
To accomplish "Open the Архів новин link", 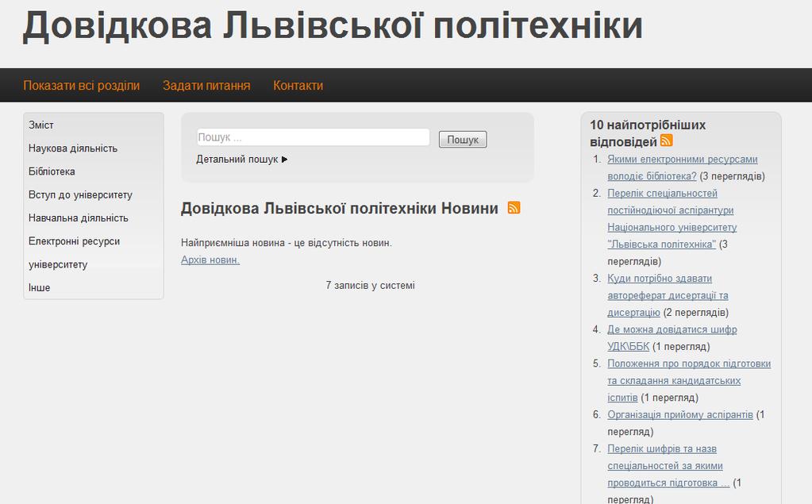I will pyautogui.click(x=210, y=260).
